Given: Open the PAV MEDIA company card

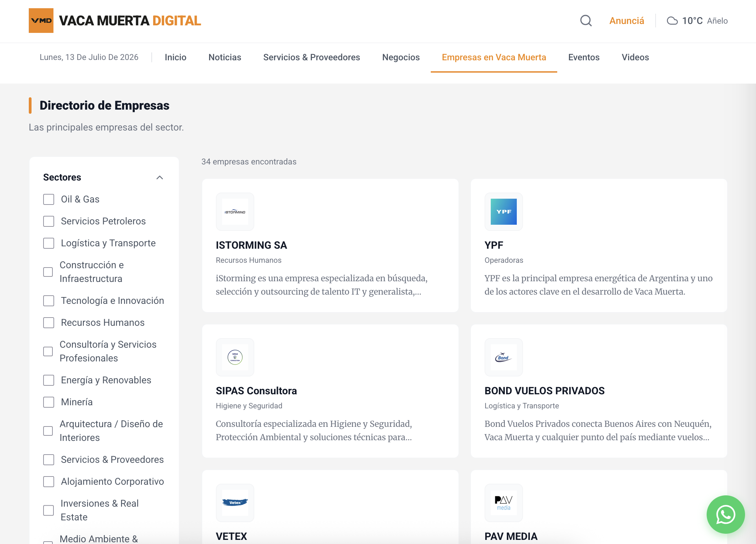Looking at the screenshot, I should [599, 507].
